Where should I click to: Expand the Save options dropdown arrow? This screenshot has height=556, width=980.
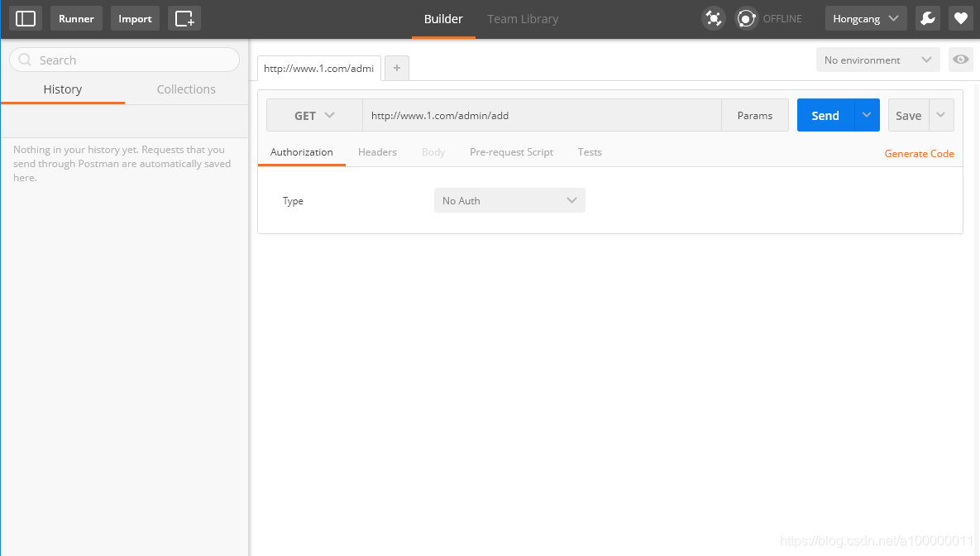tap(941, 115)
